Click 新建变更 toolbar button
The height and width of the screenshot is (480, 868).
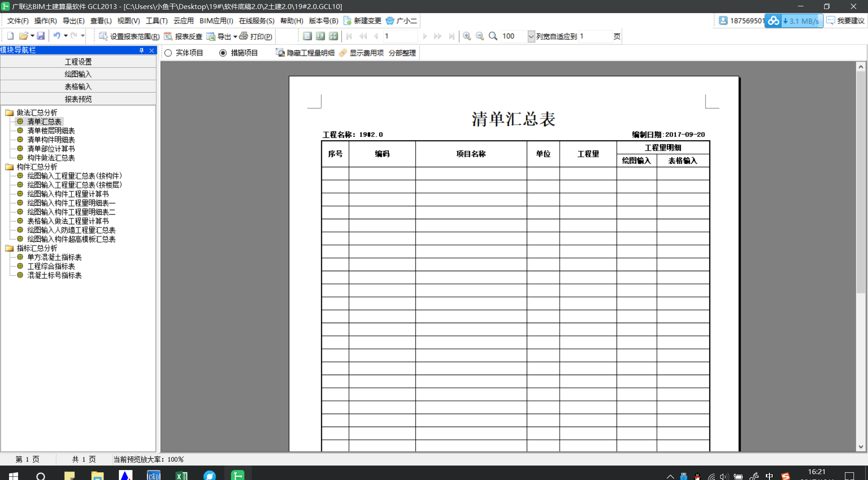click(x=363, y=21)
